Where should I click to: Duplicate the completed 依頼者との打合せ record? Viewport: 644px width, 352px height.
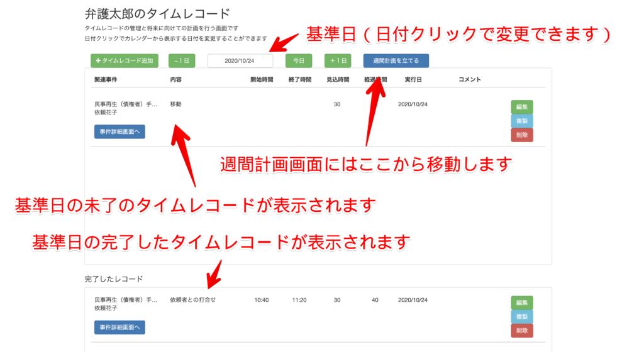click(x=521, y=317)
